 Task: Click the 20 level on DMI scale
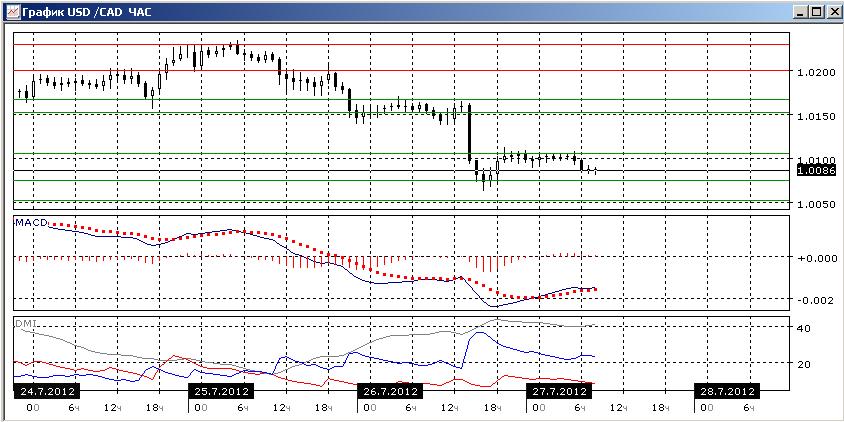click(x=804, y=364)
